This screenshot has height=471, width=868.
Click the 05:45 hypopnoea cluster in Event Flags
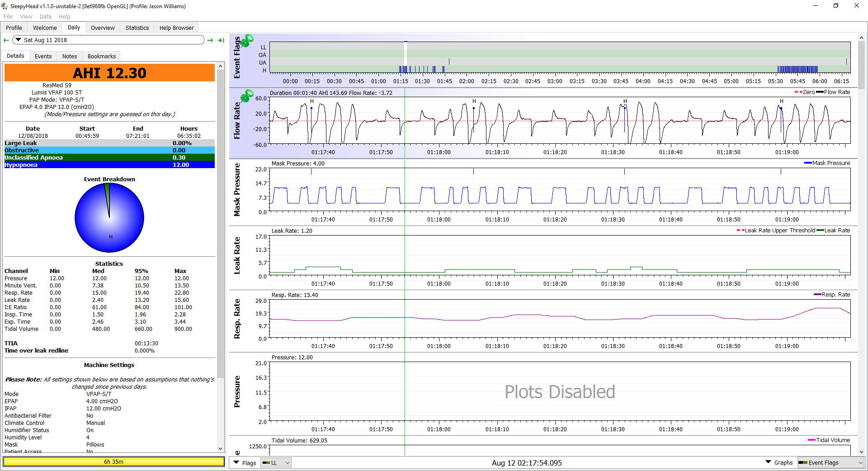click(797, 69)
